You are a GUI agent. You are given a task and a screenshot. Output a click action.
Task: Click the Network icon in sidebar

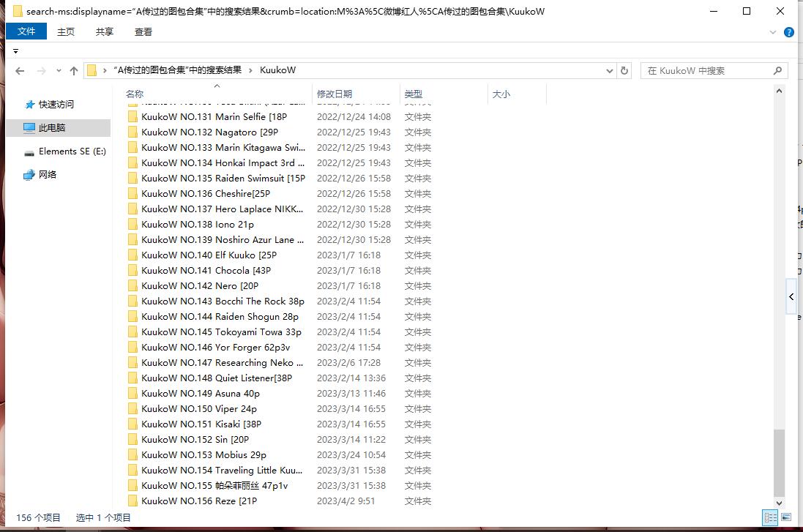click(x=29, y=175)
